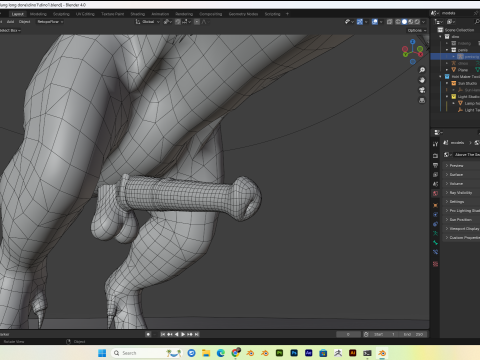This screenshot has width=480, height=360.
Task: Open Windows Start menu on taskbar
Action: click(102, 353)
